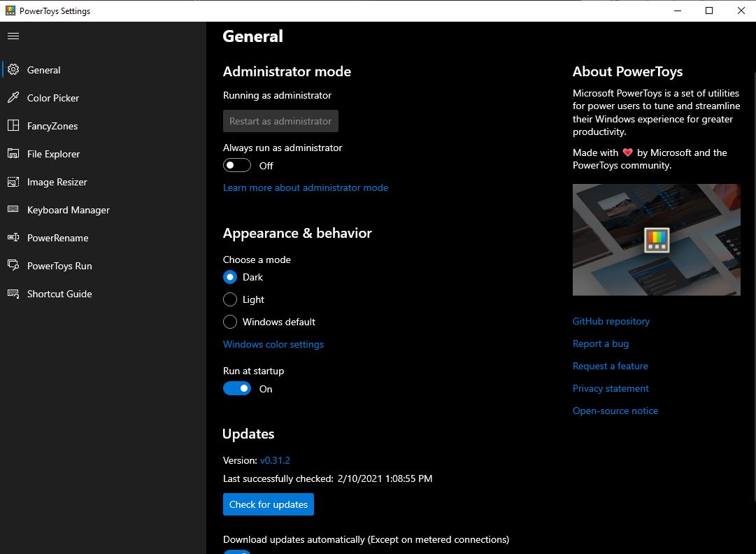Screen dimensions: 756x554
Task: Click Check for updates button
Action: click(x=269, y=504)
